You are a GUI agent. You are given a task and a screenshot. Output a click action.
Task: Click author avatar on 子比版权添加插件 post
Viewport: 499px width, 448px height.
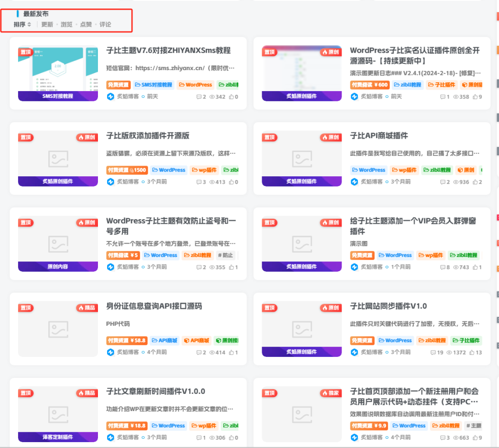[111, 182]
